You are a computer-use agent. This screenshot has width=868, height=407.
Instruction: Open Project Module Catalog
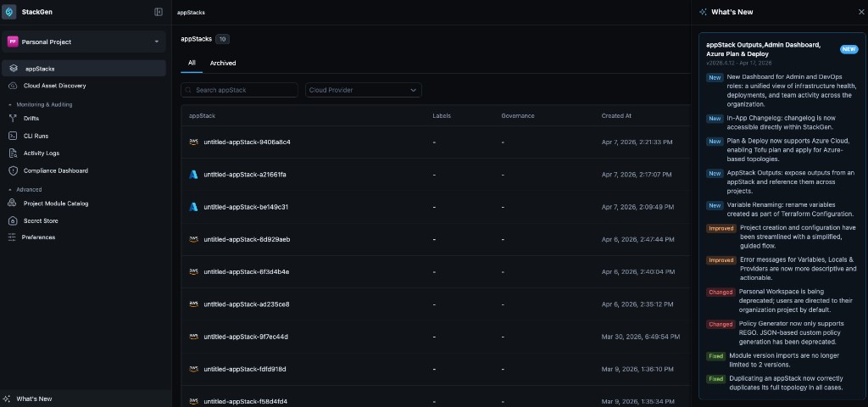56,203
